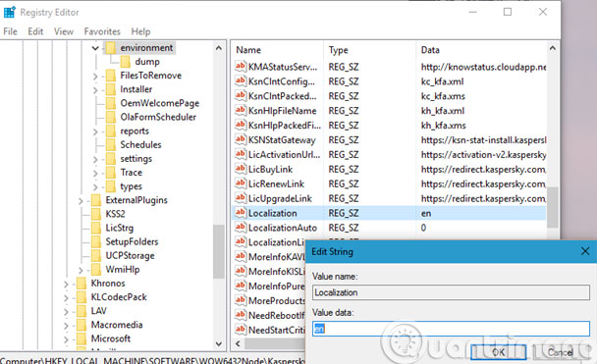
Task: Expand the Installer tree node
Action: [x=95, y=89]
